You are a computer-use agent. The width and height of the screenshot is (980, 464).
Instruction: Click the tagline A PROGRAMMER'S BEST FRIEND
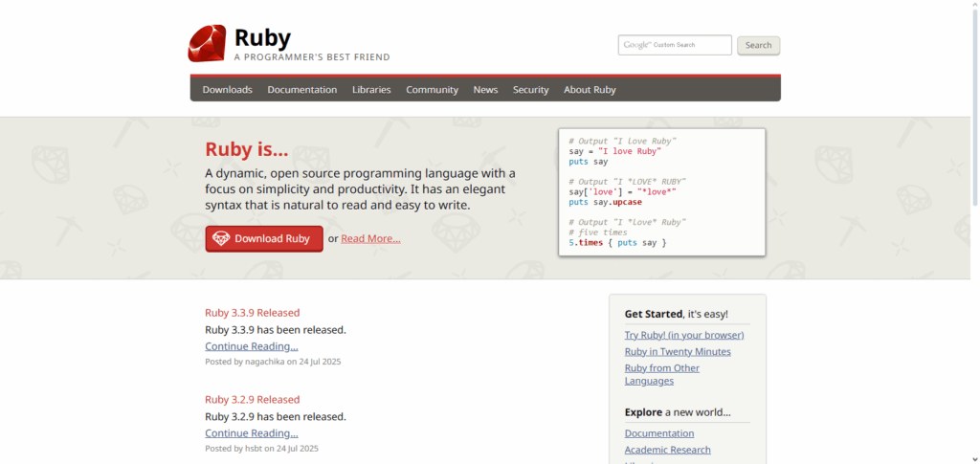point(312,57)
